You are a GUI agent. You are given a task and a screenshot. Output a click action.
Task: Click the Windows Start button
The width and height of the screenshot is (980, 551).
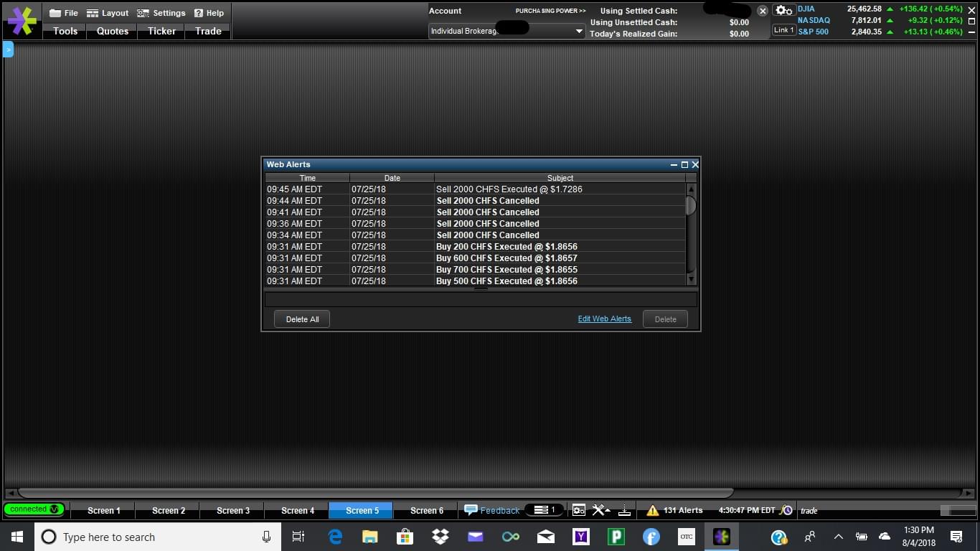coord(17,537)
